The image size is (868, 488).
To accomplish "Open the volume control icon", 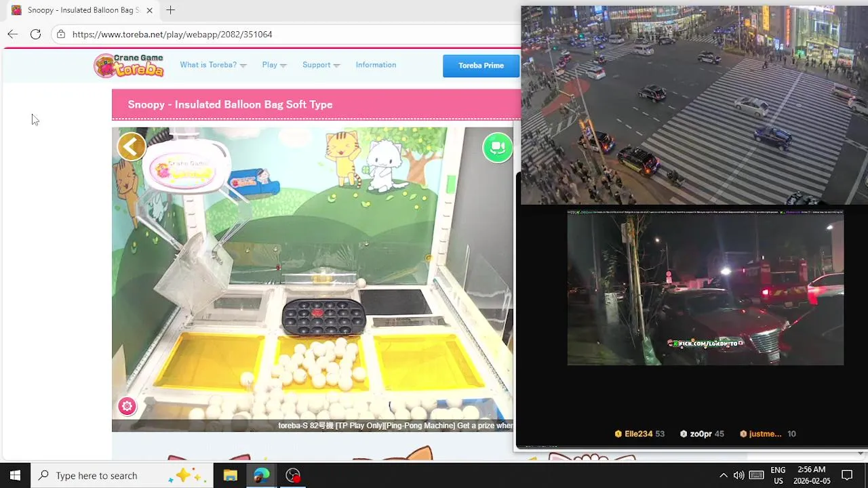I will [738, 475].
